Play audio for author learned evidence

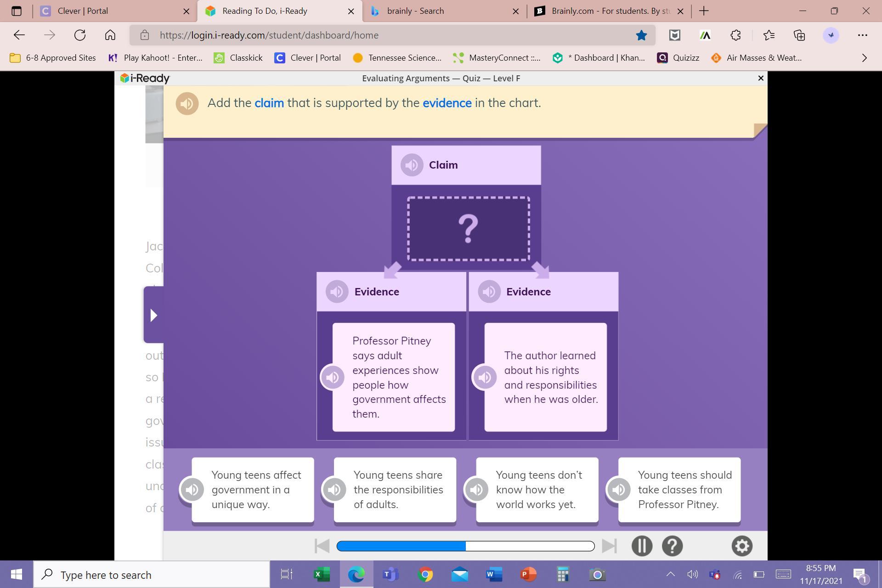(x=484, y=377)
